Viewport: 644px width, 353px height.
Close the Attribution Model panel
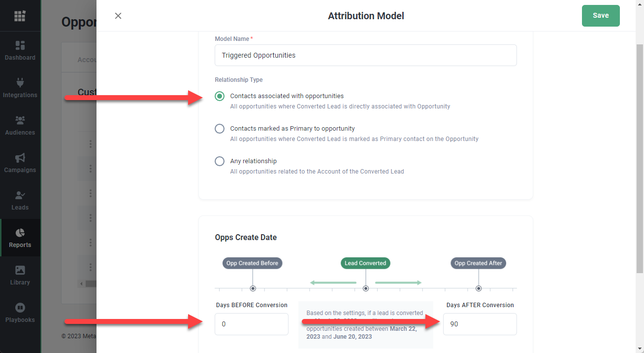point(118,16)
